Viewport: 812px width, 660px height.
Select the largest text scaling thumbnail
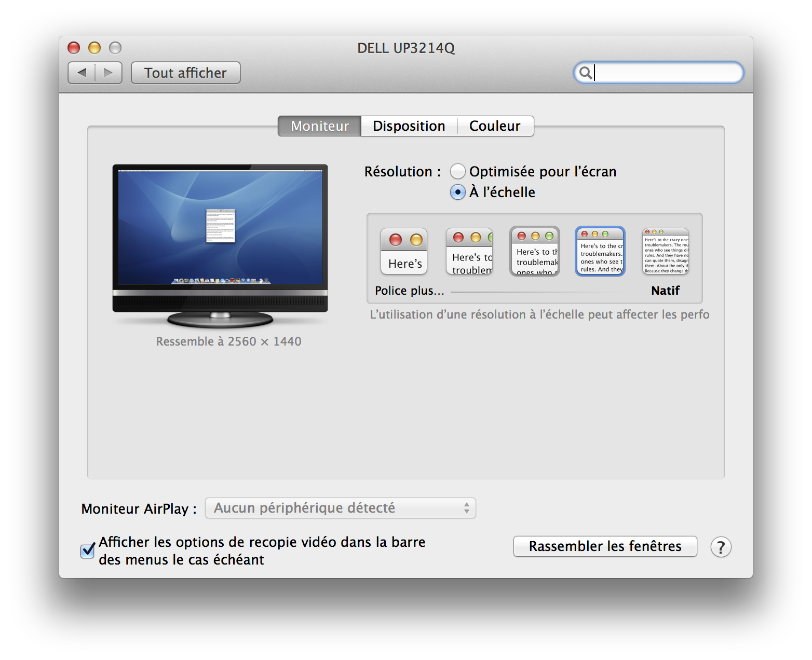coord(404,252)
